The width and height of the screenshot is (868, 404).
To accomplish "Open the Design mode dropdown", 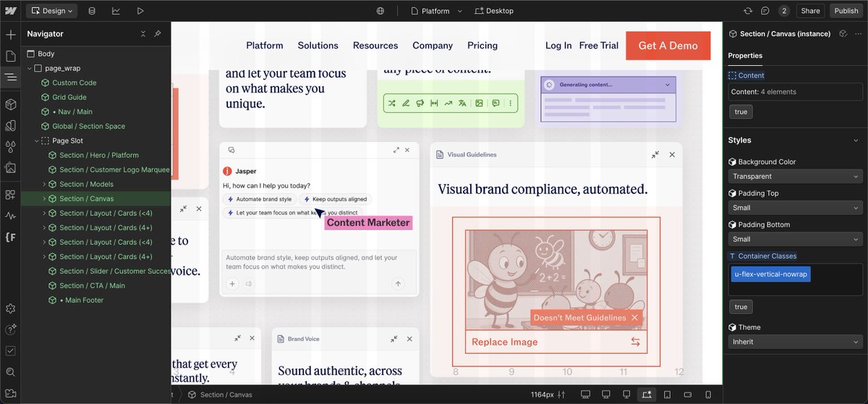I will 52,11.
